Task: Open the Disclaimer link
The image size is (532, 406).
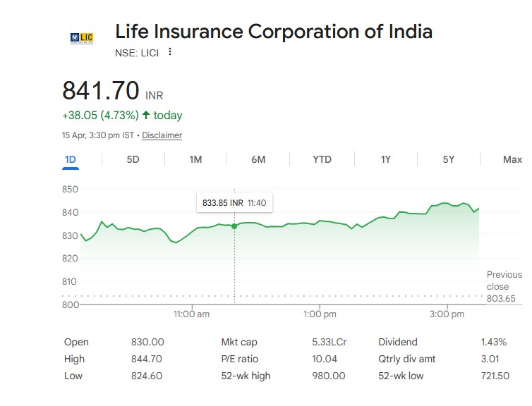Action: (x=162, y=135)
